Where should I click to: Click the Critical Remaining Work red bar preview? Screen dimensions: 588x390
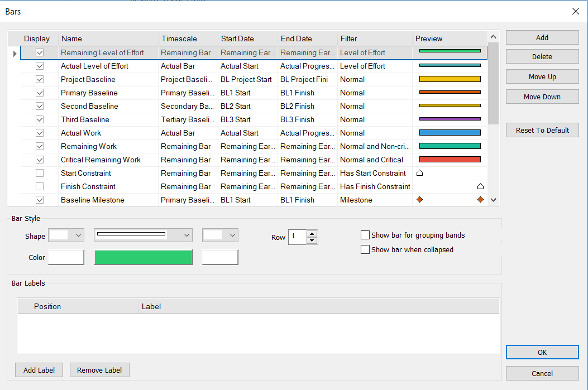(450, 160)
